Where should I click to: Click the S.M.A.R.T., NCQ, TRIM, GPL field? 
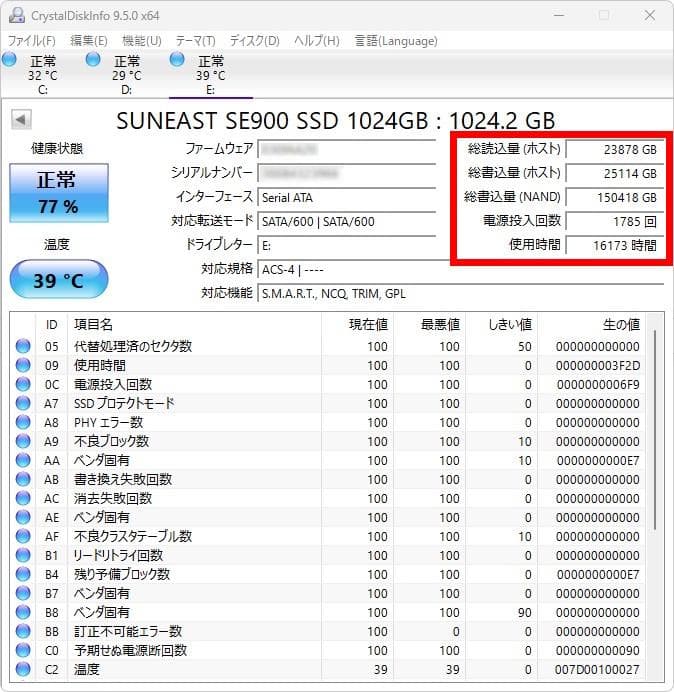coord(460,293)
